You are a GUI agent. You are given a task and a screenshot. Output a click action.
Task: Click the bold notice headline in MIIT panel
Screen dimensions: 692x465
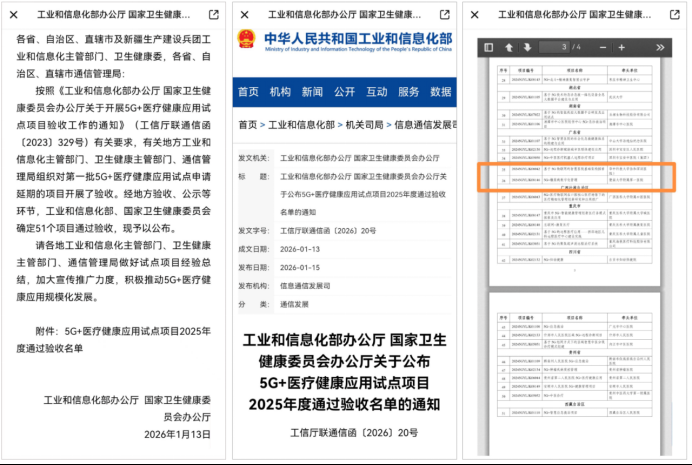tap(345, 372)
